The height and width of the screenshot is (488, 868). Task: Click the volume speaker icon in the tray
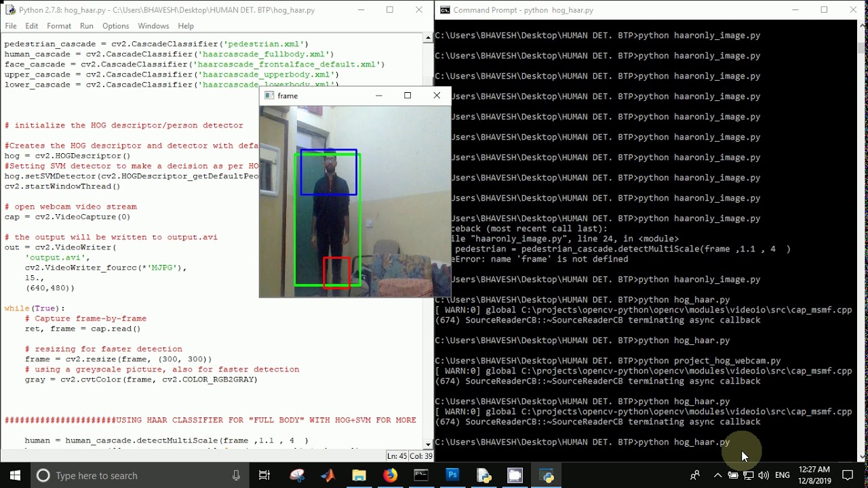pyautogui.click(x=764, y=476)
